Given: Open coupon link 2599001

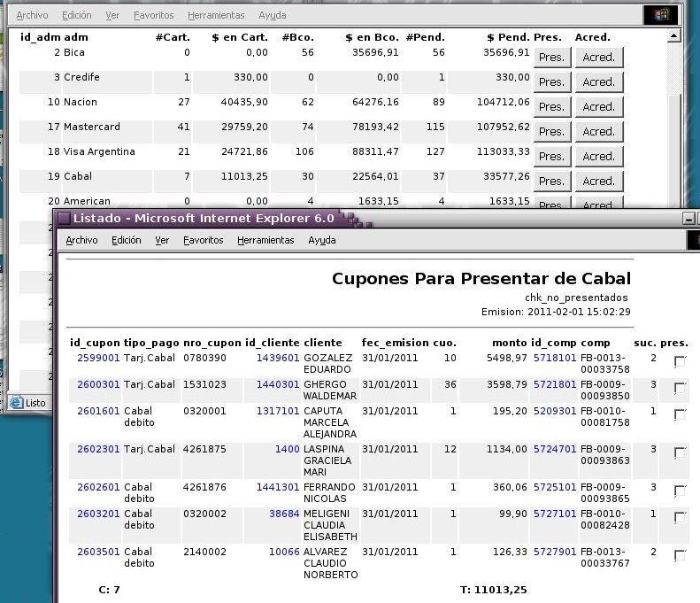Looking at the screenshot, I should (x=98, y=358).
